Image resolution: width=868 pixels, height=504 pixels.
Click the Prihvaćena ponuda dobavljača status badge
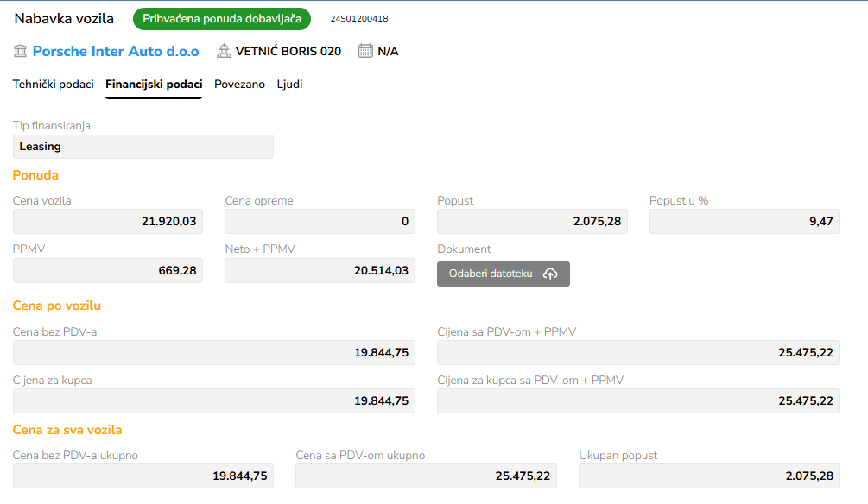pyautogui.click(x=222, y=19)
